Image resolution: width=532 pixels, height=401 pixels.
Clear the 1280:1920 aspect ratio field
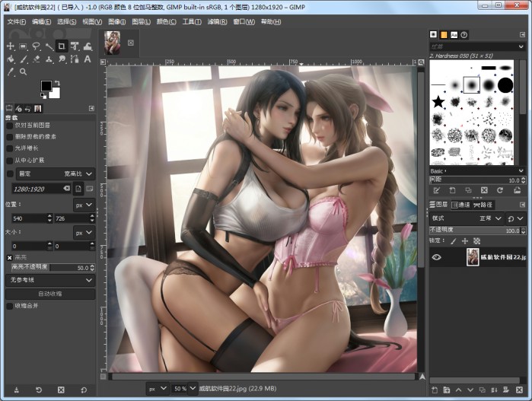(67, 188)
